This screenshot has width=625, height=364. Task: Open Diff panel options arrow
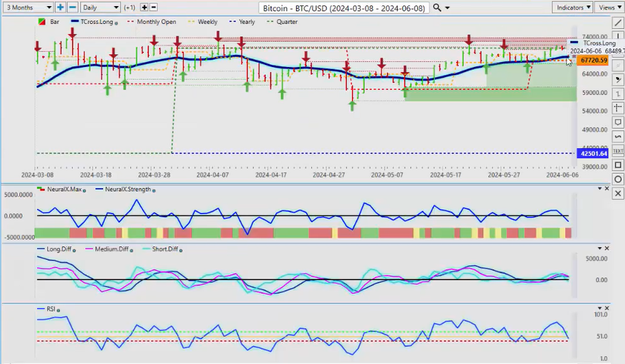(x=600, y=248)
